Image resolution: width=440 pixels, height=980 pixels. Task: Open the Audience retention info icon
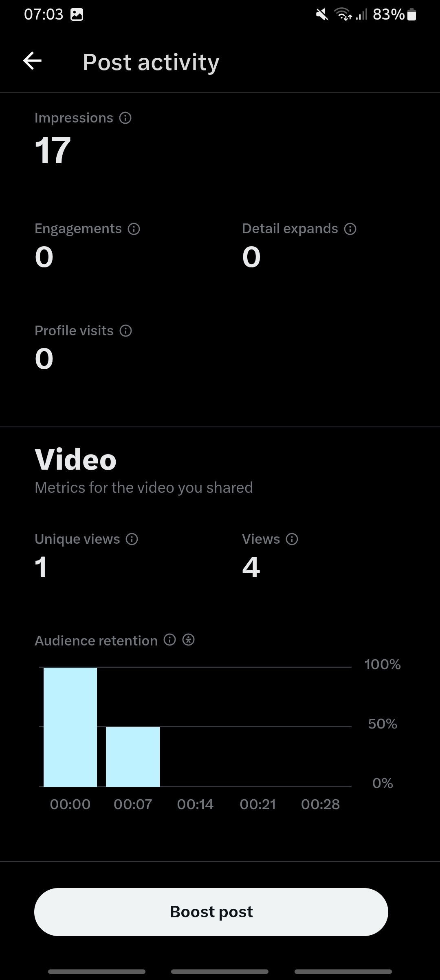[x=169, y=640]
